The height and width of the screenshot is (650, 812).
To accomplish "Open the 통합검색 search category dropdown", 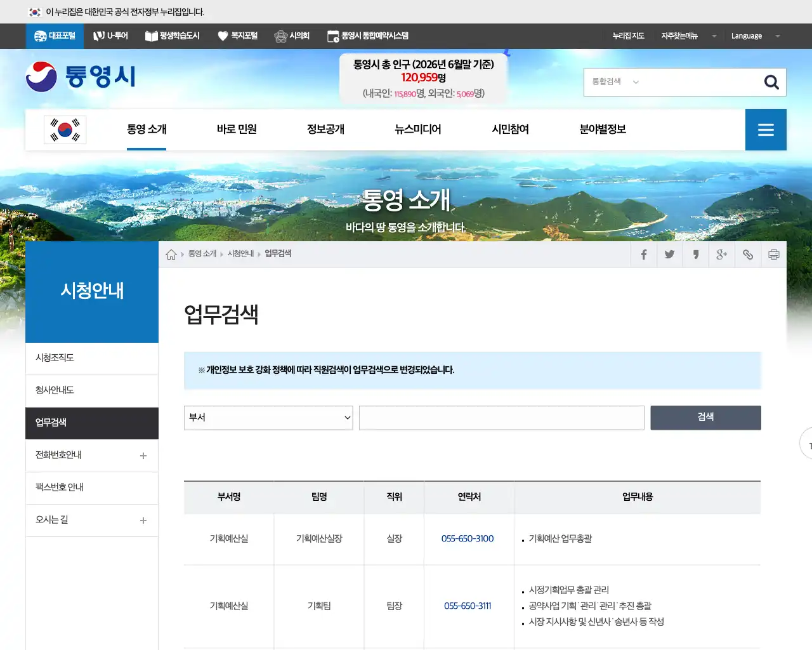I will tap(615, 82).
